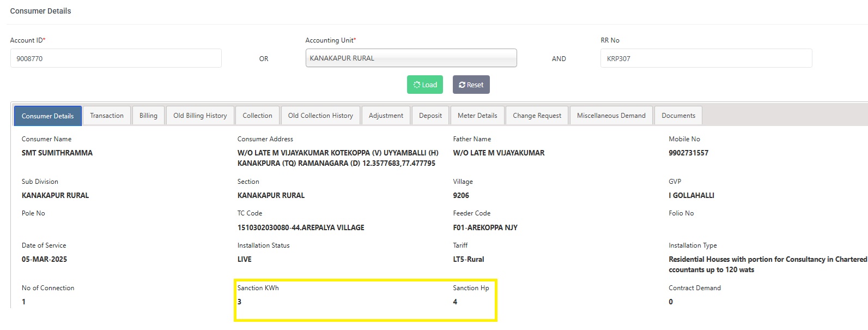Viewport: 868px width, 330px height.
Task: Click the Reset button
Action: pos(471,85)
